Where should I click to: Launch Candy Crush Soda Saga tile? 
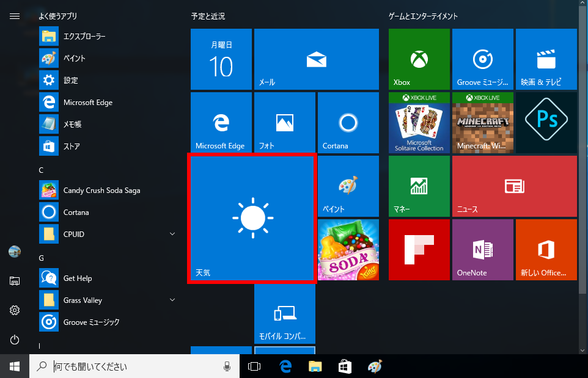pyautogui.click(x=348, y=250)
